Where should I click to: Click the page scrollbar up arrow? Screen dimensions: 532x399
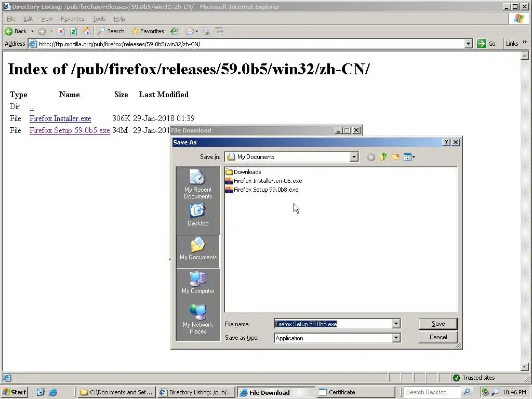pos(525,55)
